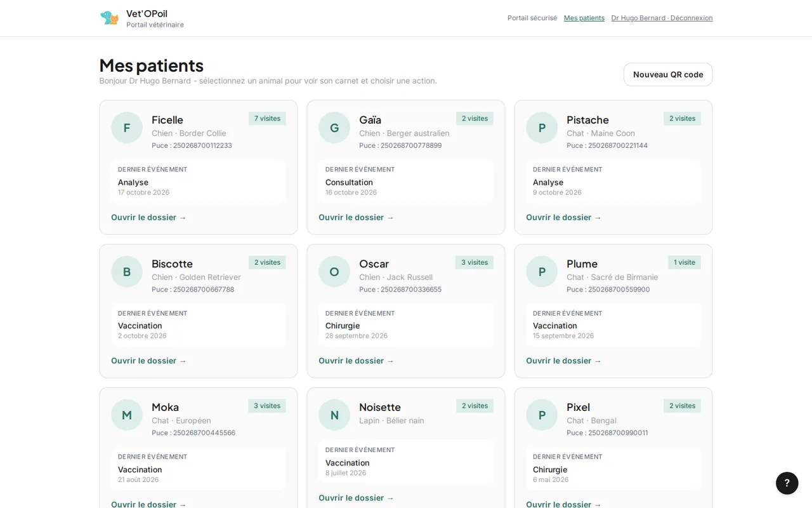The height and width of the screenshot is (508, 812).
Task: Click Noisette's N avatar circle
Action: 334,415
